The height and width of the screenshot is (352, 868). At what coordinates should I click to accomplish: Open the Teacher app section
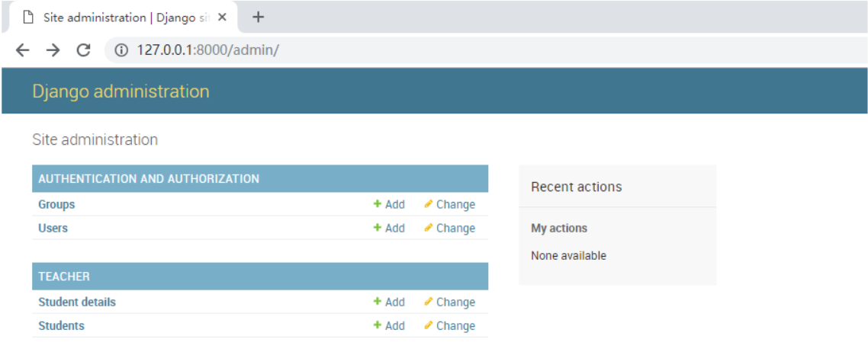(x=64, y=277)
